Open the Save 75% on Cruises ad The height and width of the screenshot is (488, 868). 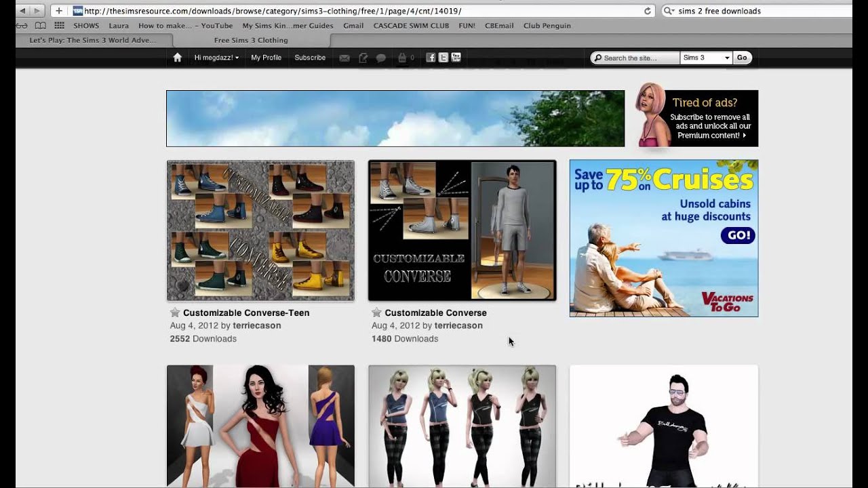[x=664, y=238]
